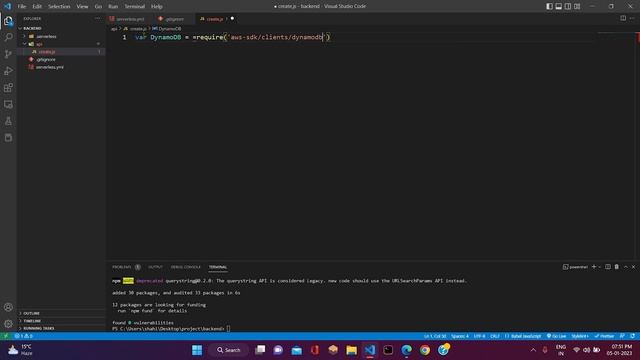Switch to the Output panel tab
The height and width of the screenshot is (360, 640).
tap(155, 267)
